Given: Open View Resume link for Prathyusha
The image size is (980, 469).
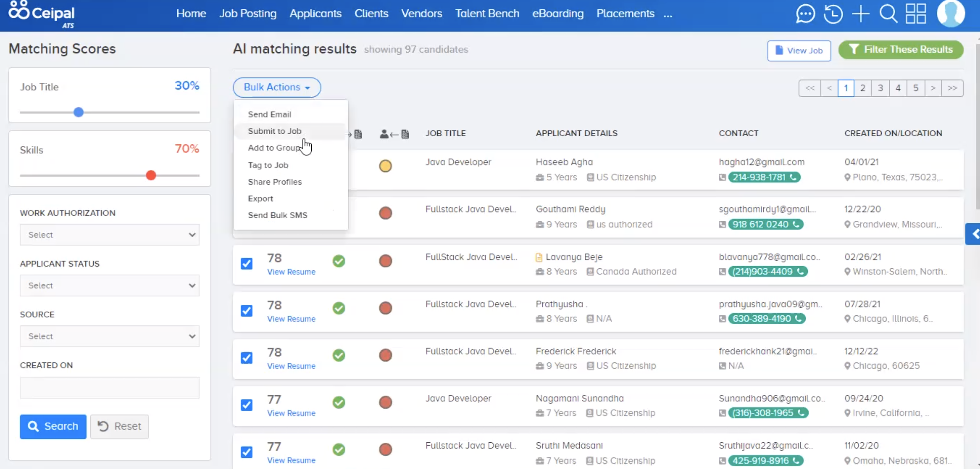Looking at the screenshot, I should tap(291, 319).
